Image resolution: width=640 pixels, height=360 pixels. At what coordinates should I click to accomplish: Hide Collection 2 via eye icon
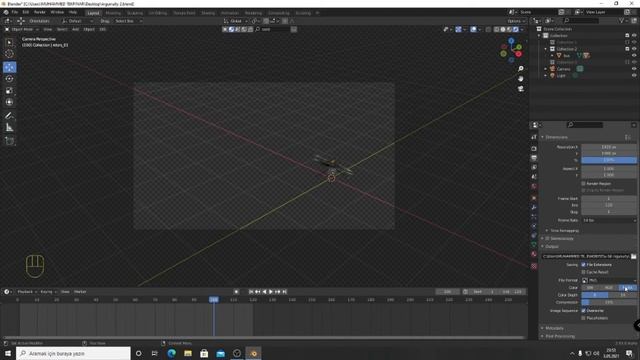click(634, 49)
